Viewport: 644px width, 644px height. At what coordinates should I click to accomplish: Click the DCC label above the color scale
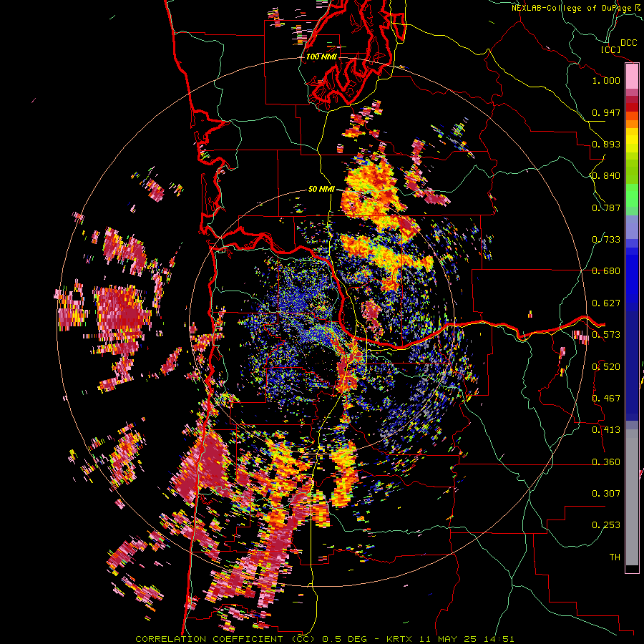tap(628, 43)
